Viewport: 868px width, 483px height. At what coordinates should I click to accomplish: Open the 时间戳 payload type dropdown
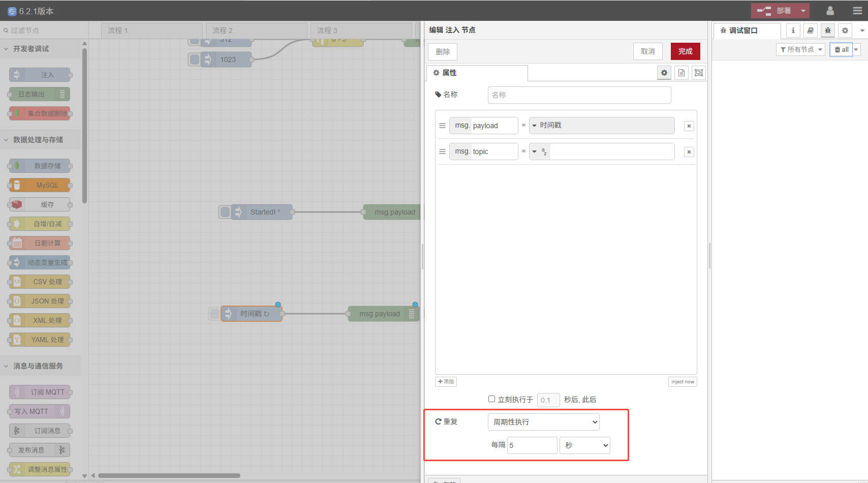pyautogui.click(x=601, y=126)
